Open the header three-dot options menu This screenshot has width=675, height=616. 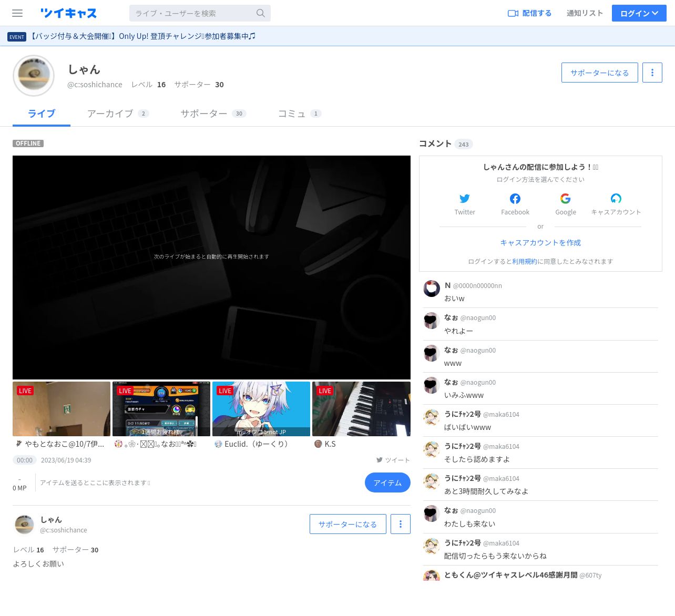pyautogui.click(x=652, y=73)
